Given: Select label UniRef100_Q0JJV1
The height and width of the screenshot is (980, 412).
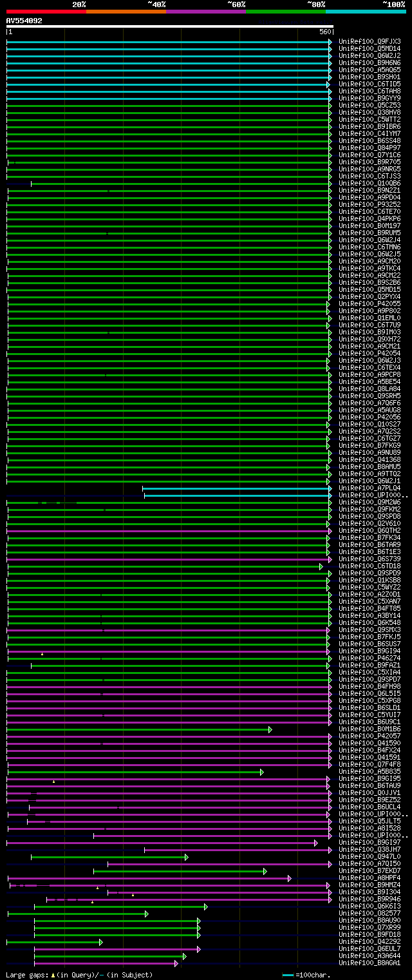Looking at the screenshot, I should tap(370, 793).
